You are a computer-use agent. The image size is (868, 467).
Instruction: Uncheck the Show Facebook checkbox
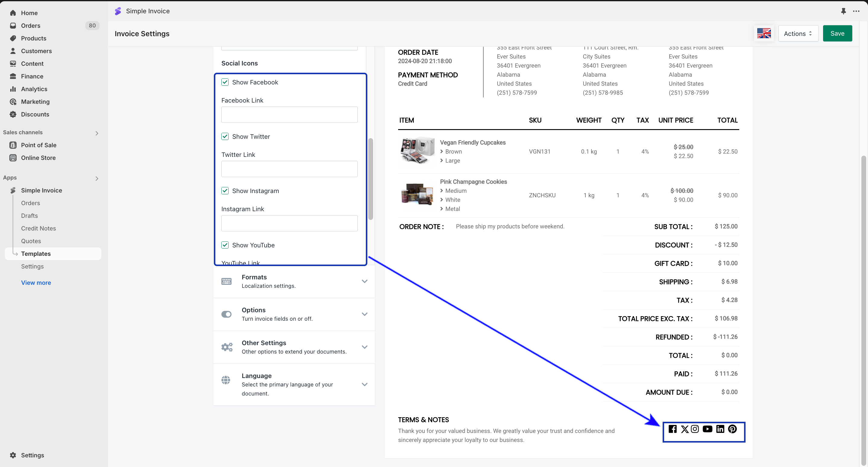tap(225, 82)
